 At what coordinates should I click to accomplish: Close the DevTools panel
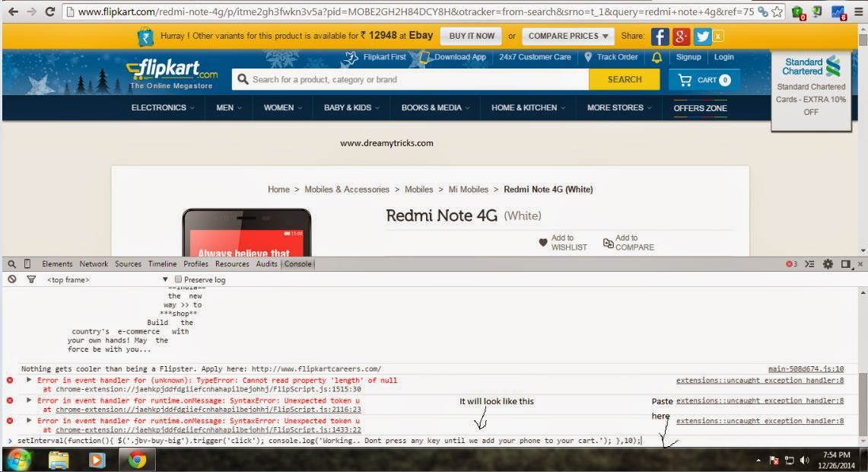pos(860,264)
